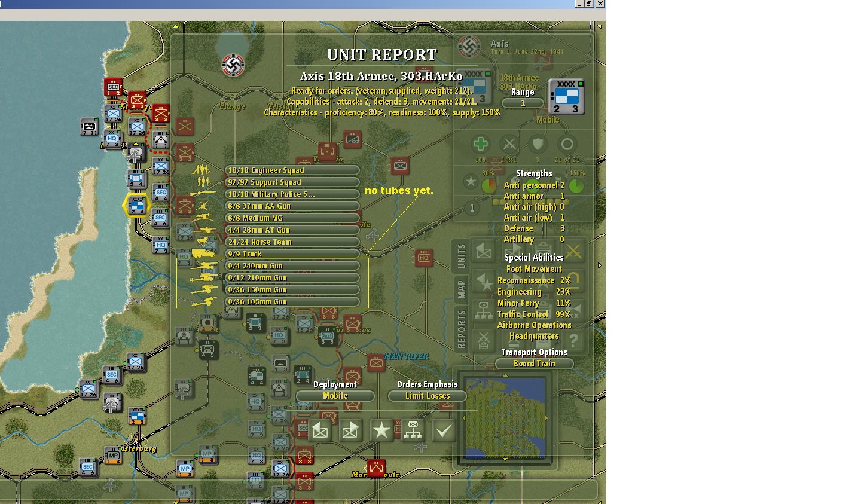The height and width of the screenshot is (504, 861).
Task: Click the 28mm AT Gun equipment icon
Action: click(x=204, y=230)
